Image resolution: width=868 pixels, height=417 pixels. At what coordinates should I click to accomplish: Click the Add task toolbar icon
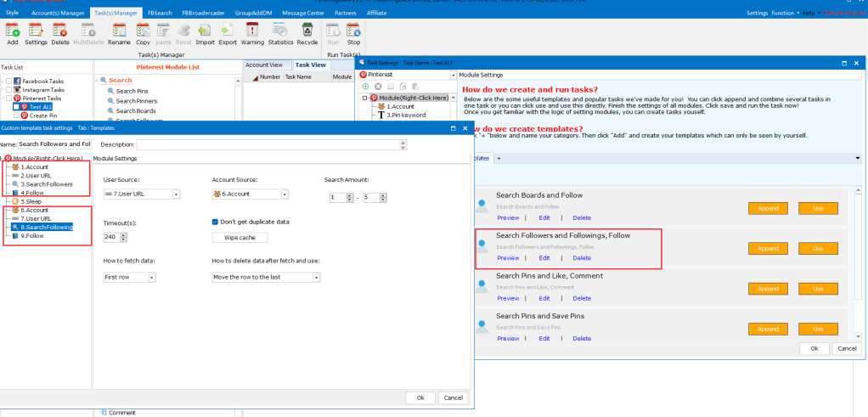tap(12, 33)
